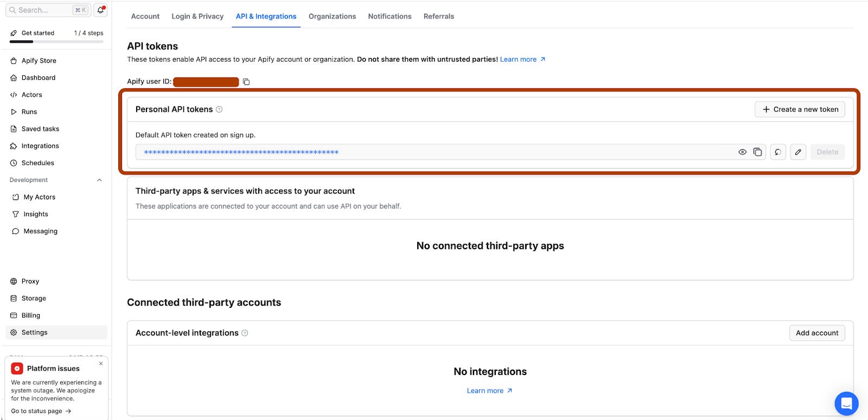Click the Add account button
The height and width of the screenshot is (420, 868).
pyautogui.click(x=817, y=333)
